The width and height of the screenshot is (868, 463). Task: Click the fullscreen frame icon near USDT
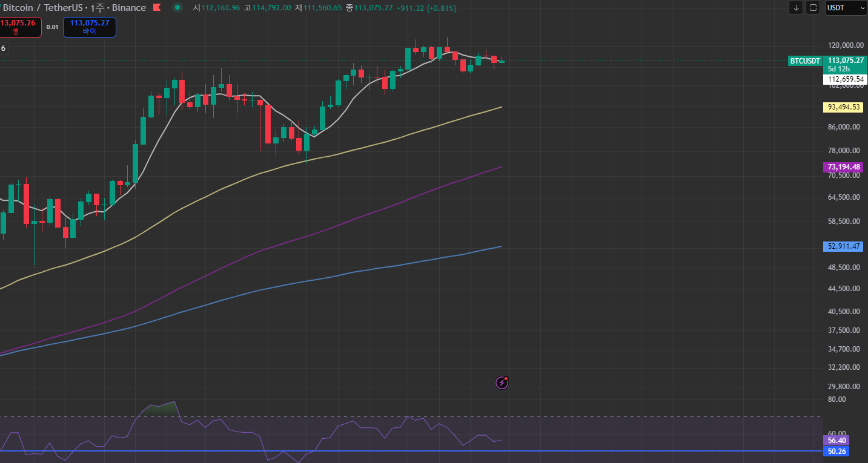click(813, 8)
